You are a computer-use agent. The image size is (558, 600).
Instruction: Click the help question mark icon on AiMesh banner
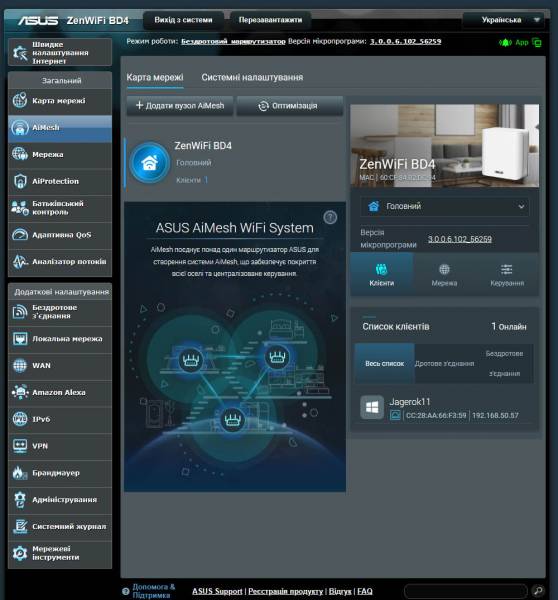(x=330, y=217)
